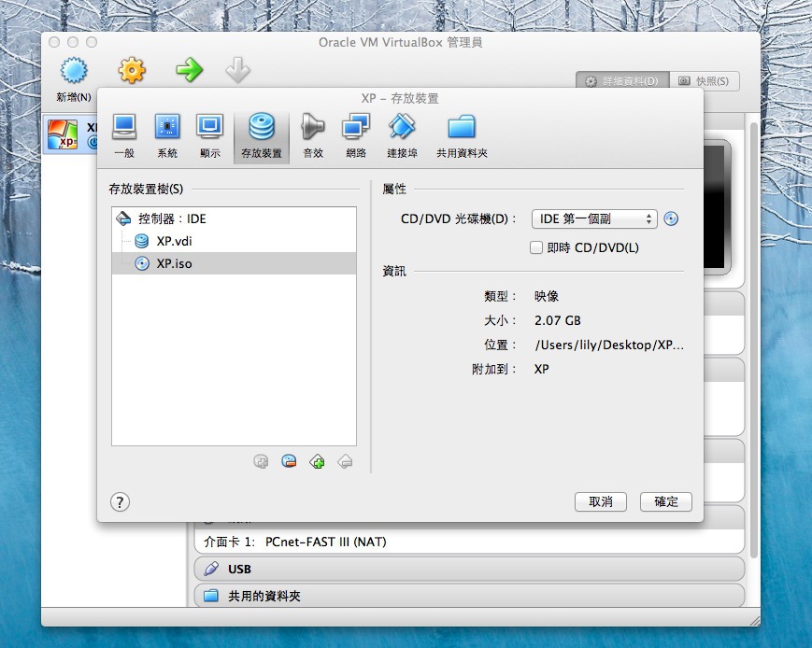Click the disc icon to choose an optical image
The height and width of the screenshot is (648, 812).
671,218
